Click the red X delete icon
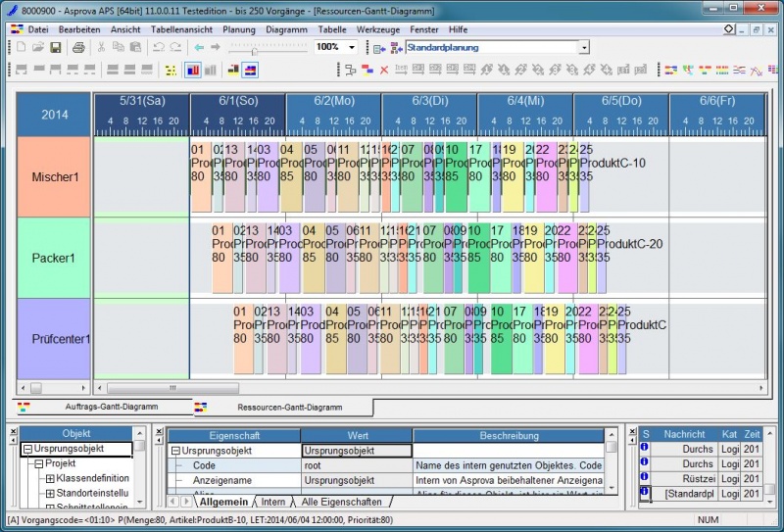Screen dimensions: 784x532 pyautogui.click(x=383, y=71)
